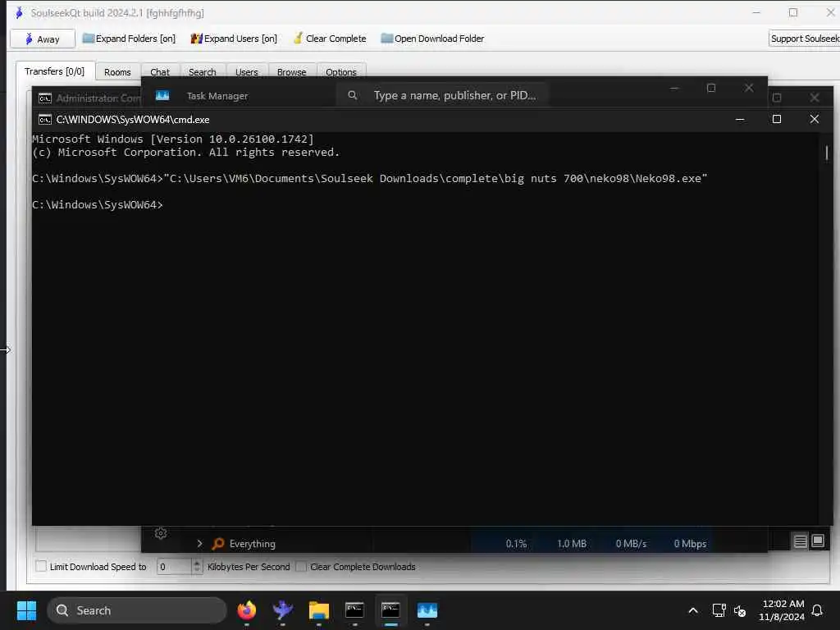Open Download Folder from Soulseek toolbar
This screenshot has width=840, height=630.
coord(432,39)
